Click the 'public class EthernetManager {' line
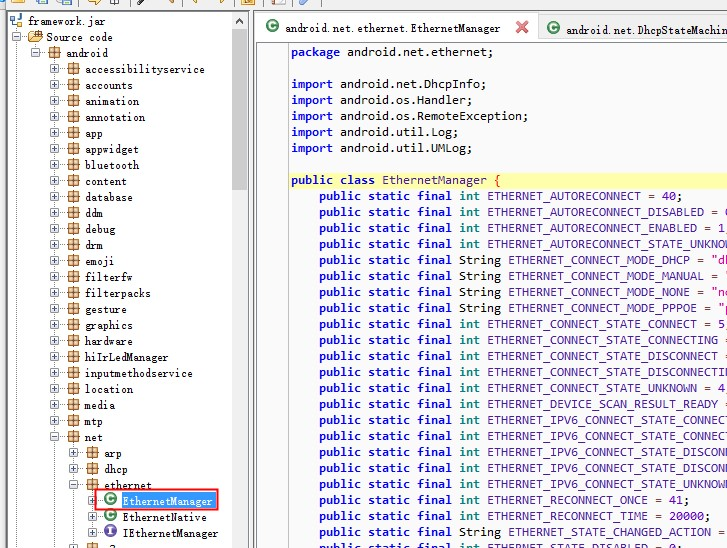 [x=395, y=180]
